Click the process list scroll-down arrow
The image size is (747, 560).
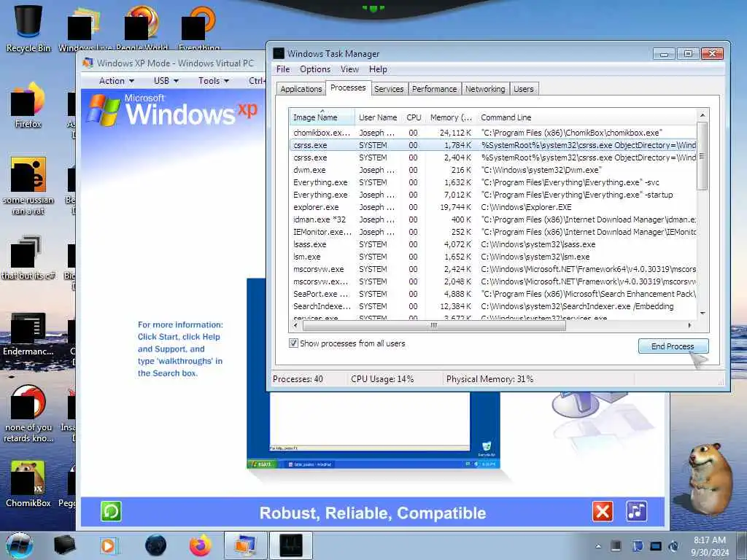click(703, 314)
